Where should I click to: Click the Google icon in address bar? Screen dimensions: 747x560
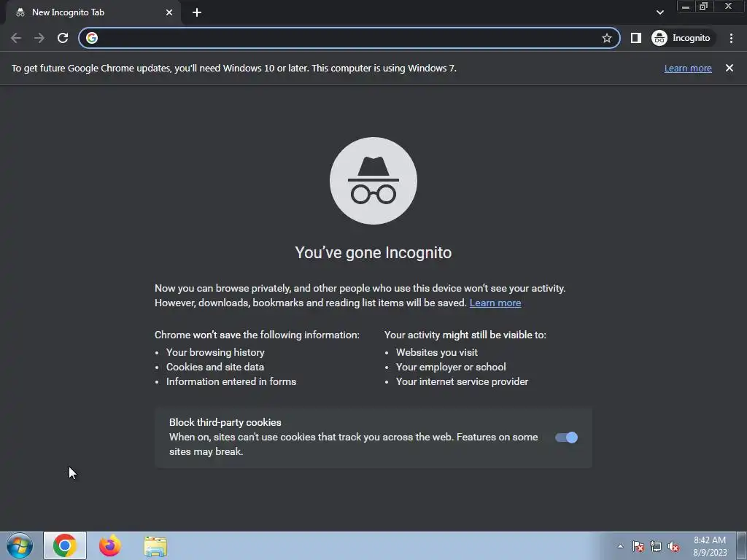point(92,38)
